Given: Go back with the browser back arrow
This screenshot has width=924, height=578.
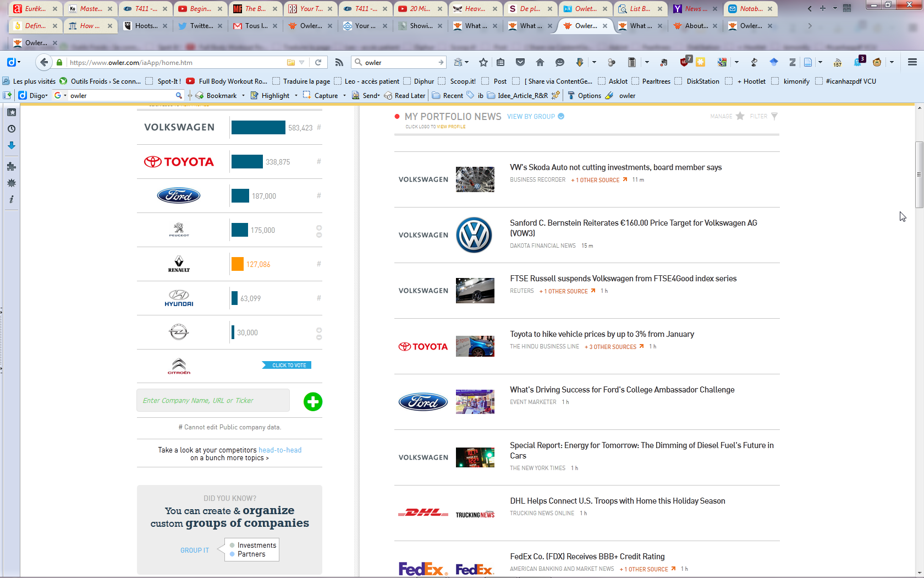Looking at the screenshot, I should tap(44, 62).
